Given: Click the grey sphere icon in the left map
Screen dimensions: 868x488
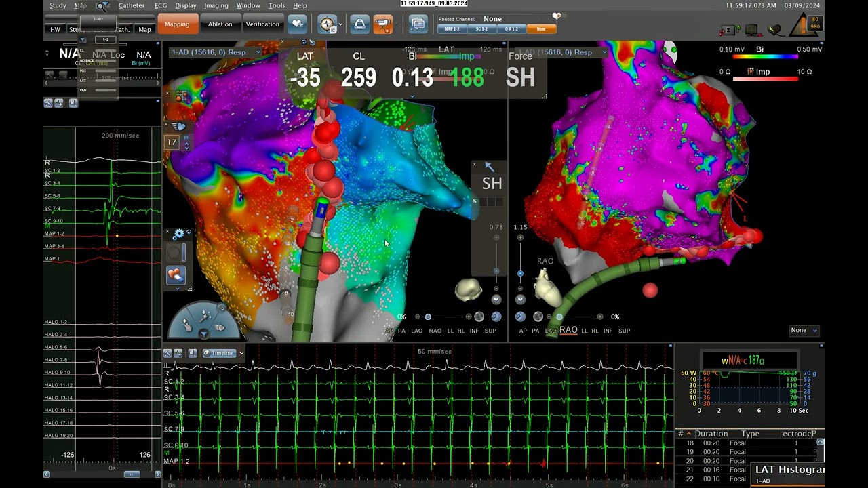Looking at the screenshot, I should [479, 317].
